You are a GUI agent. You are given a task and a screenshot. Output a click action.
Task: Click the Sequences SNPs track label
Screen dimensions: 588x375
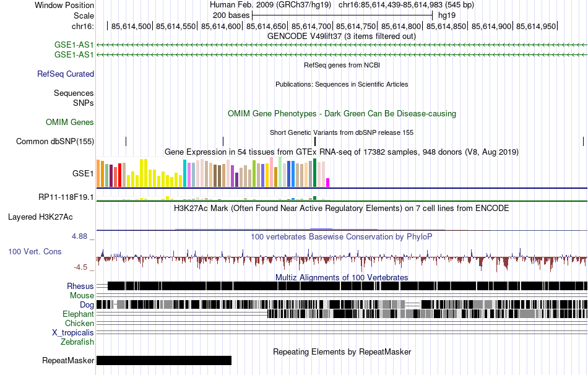click(x=74, y=98)
